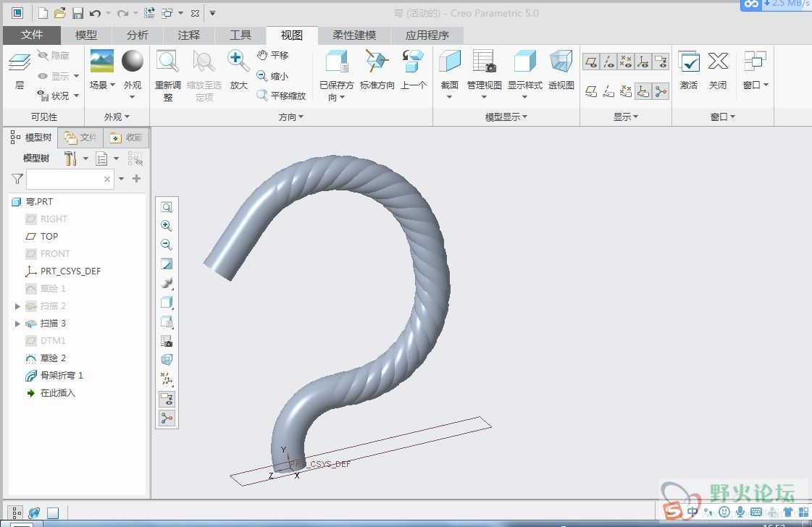
Task: Click Refit (重新调整) button
Action: (x=168, y=75)
